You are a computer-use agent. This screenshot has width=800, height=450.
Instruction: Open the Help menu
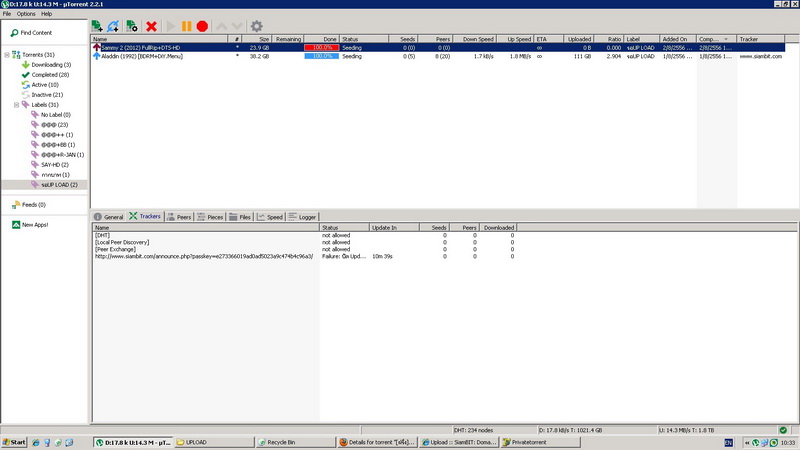tap(46, 14)
